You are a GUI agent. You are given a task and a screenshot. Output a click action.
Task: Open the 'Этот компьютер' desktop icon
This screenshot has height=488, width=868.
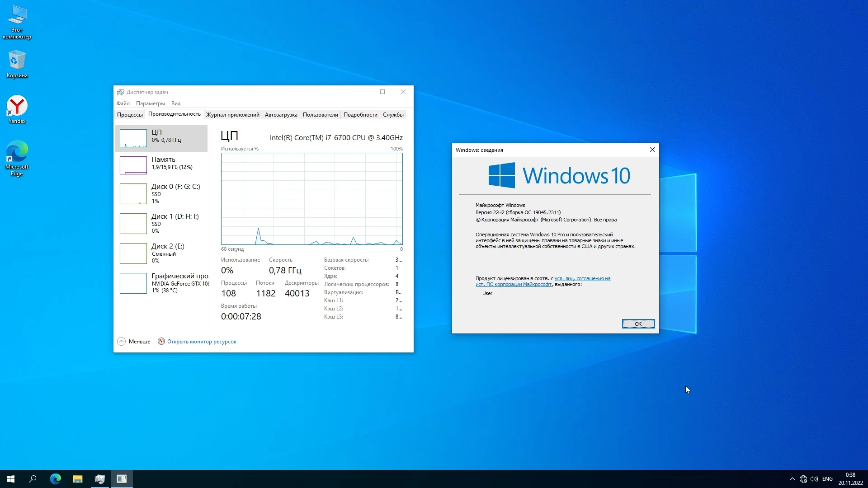[17, 21]
